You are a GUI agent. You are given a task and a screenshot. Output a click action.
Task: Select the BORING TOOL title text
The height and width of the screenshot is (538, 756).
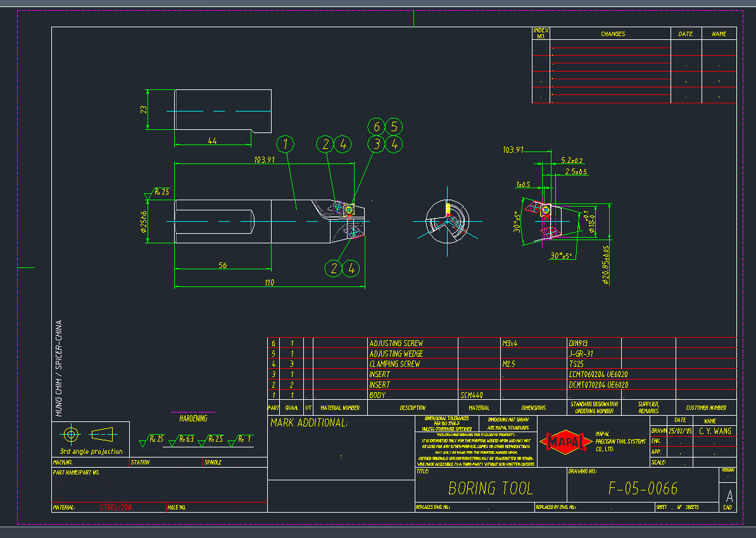pyautogui.click(x=490, y=488)
